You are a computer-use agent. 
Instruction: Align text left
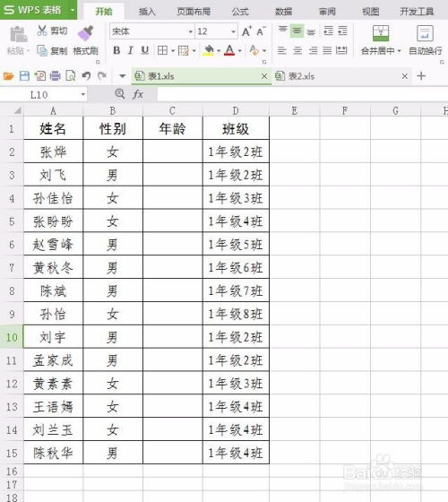click(x=282, y=50)
